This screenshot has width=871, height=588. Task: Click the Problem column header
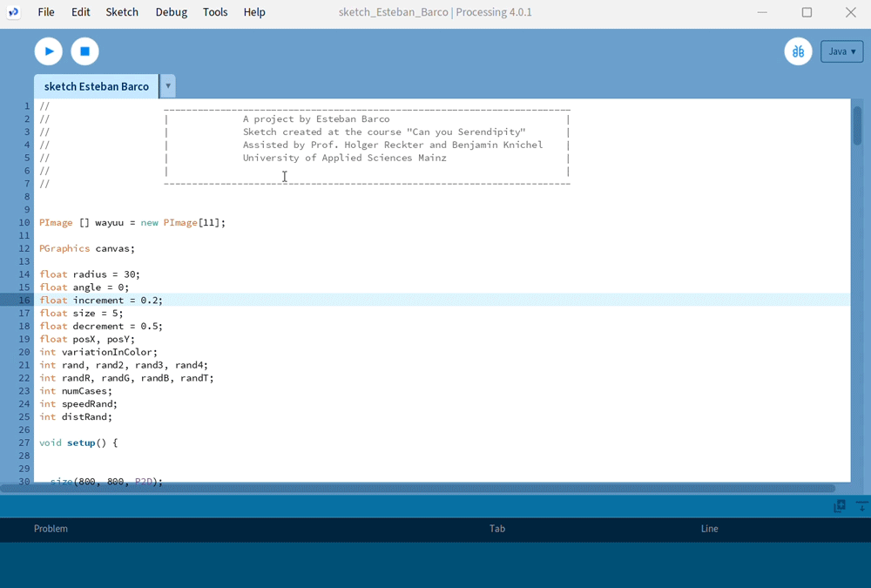coord(51,529)
